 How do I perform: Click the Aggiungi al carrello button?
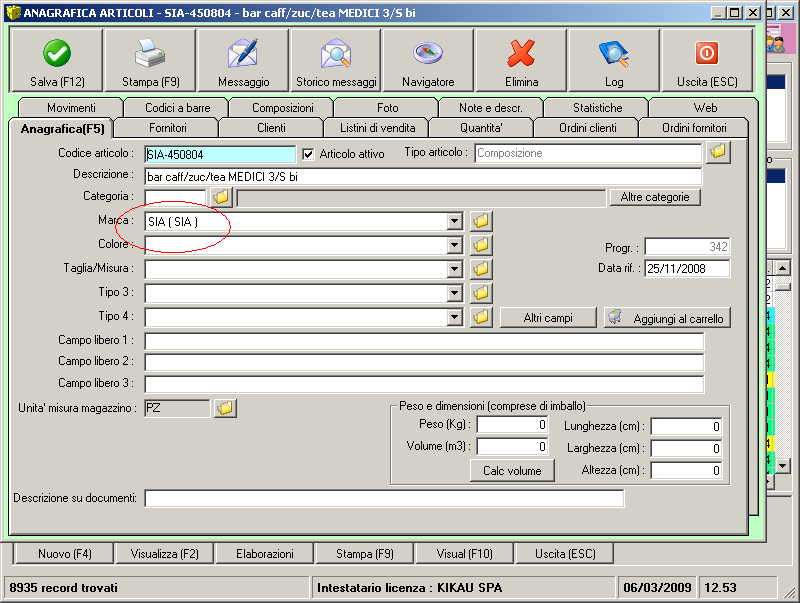pyautogui.click(x=668, y=318)
